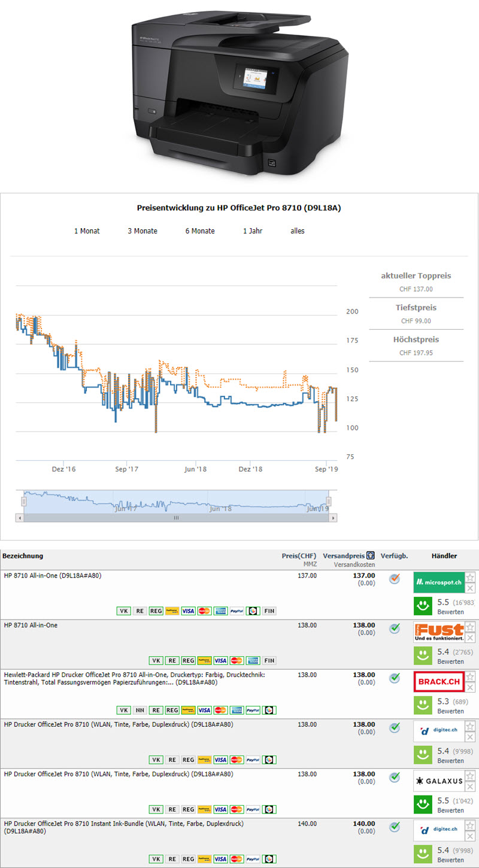Screen dimensions: 479x868
Task: Sort offers by Preis(CHF) column header
Action: (x=299, y=556)
